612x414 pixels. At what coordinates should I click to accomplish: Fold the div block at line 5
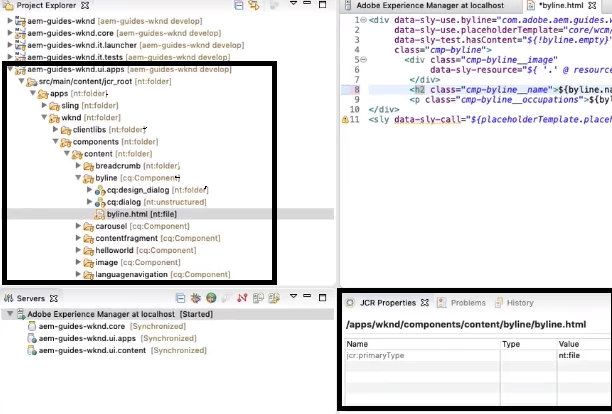363,60
